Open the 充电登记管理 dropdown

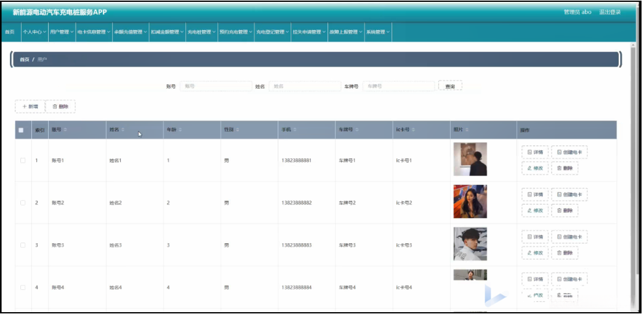[272, 31]
